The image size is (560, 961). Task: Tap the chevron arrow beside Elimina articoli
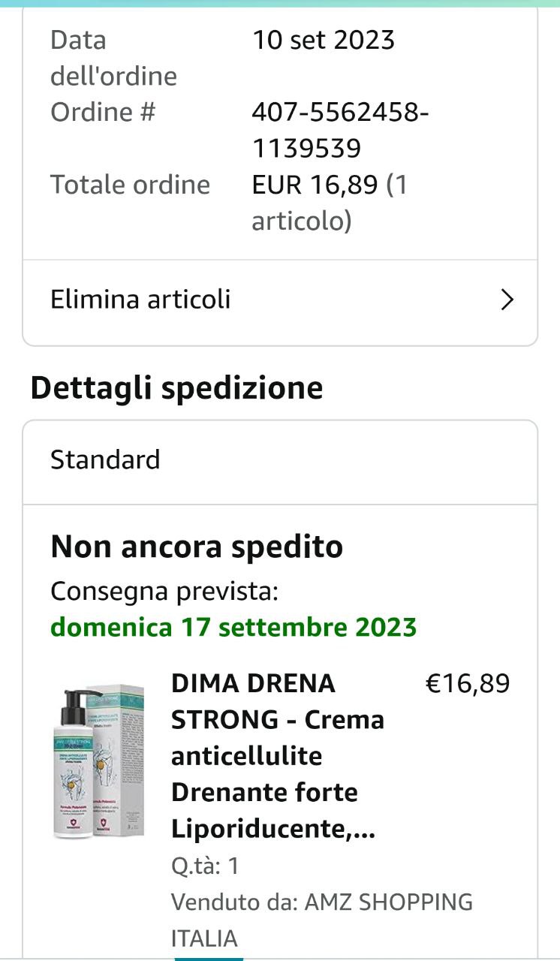point(507,300)
